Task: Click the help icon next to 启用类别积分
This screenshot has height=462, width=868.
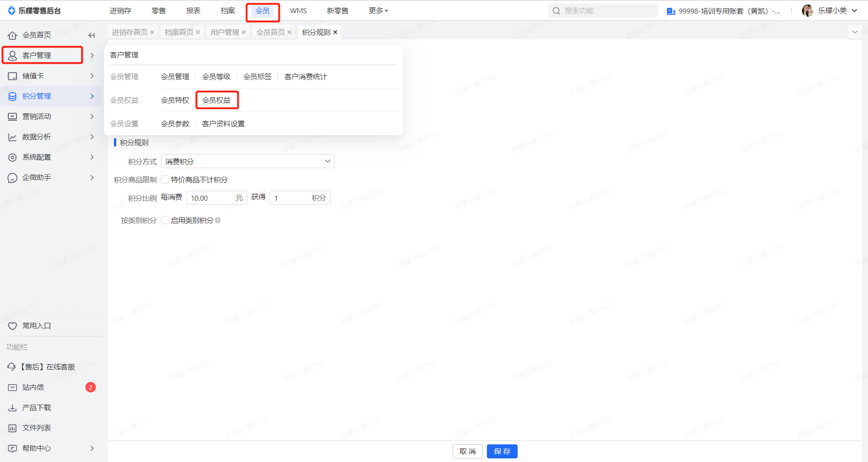Action: pos(218,220)
